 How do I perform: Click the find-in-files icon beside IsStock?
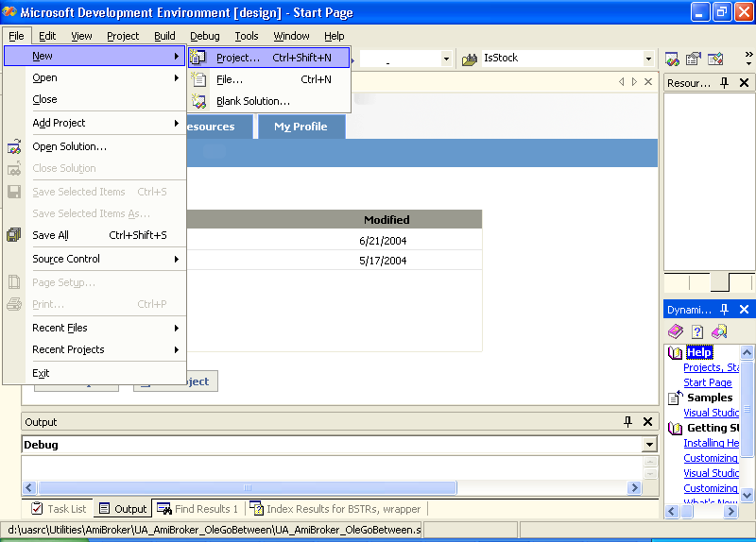pos(470,59)
